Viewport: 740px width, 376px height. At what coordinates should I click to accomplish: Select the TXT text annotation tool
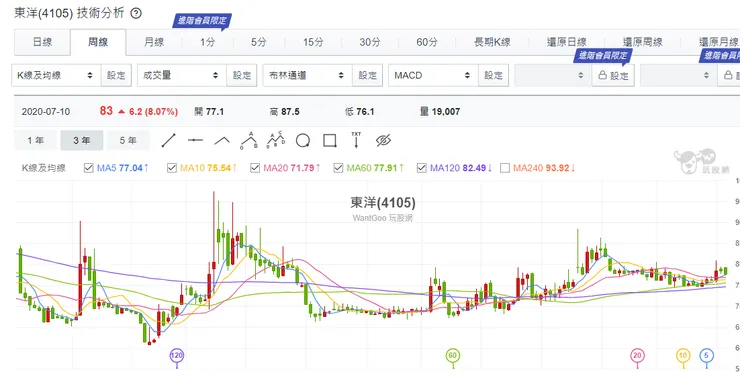coord(356,140)
